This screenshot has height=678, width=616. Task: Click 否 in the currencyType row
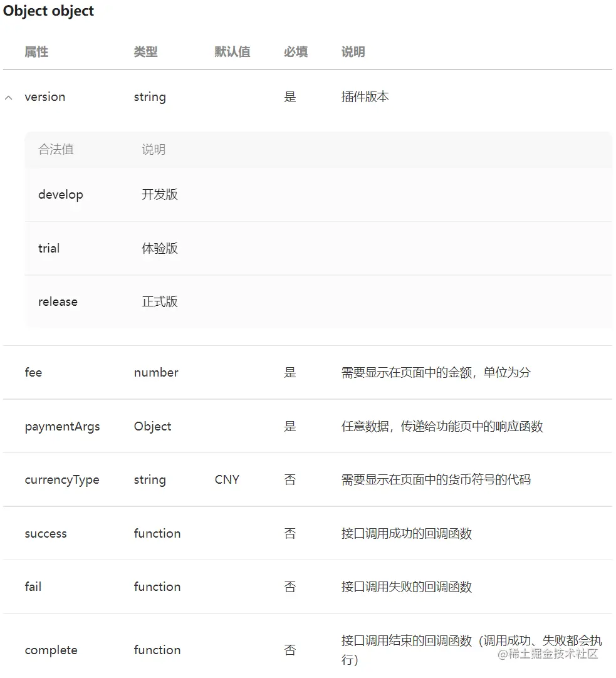290,479
